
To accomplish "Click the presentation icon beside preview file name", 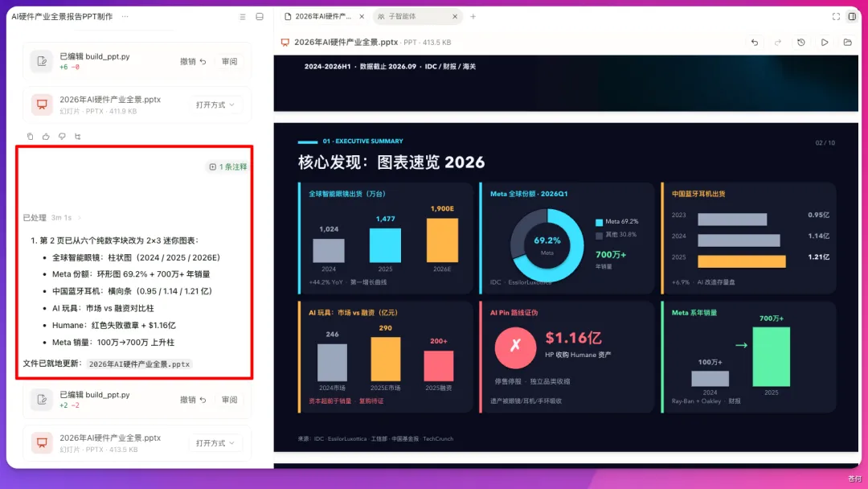I will tap(285, 43).
